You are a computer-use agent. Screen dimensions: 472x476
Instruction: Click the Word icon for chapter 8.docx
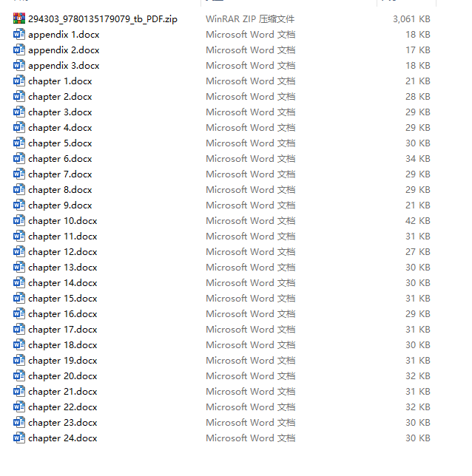19,189
